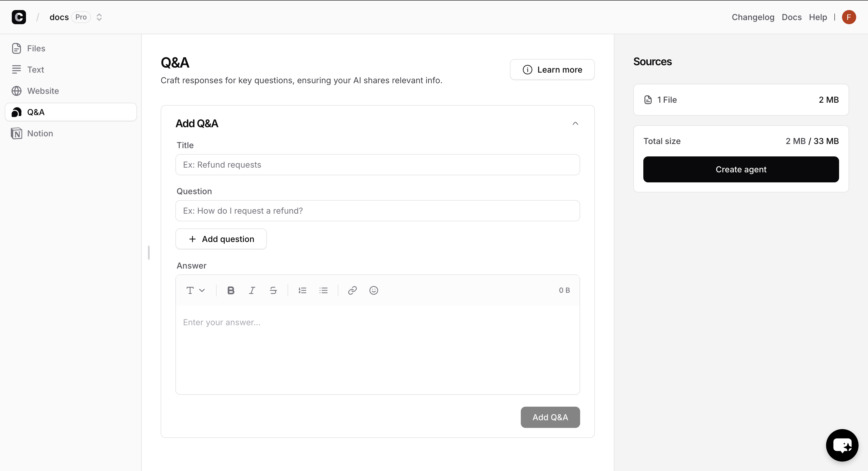Viewport: 868px width, 471px height.
Task: Select the Files source tab in sidebar
Action: [36, 48]
